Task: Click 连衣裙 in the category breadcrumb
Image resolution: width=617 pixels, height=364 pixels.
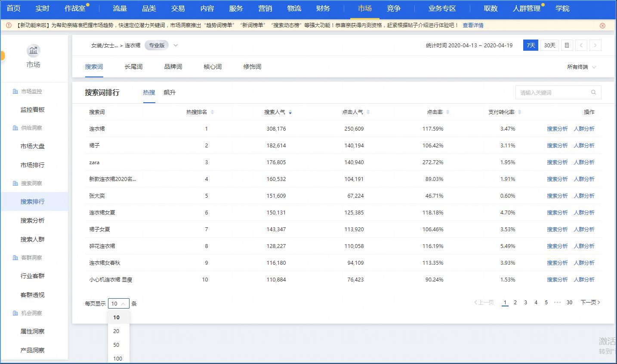Action: (x=133, y=45)
